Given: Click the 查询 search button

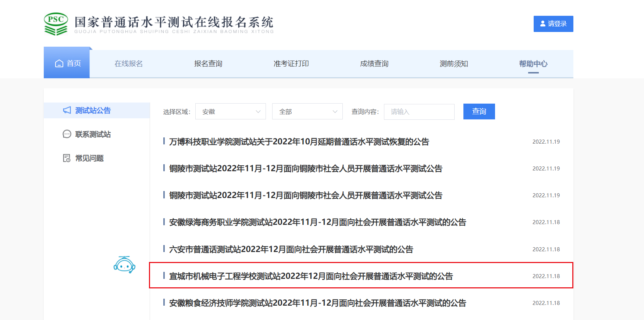Looking at the screenshot, I should point(479,111).
